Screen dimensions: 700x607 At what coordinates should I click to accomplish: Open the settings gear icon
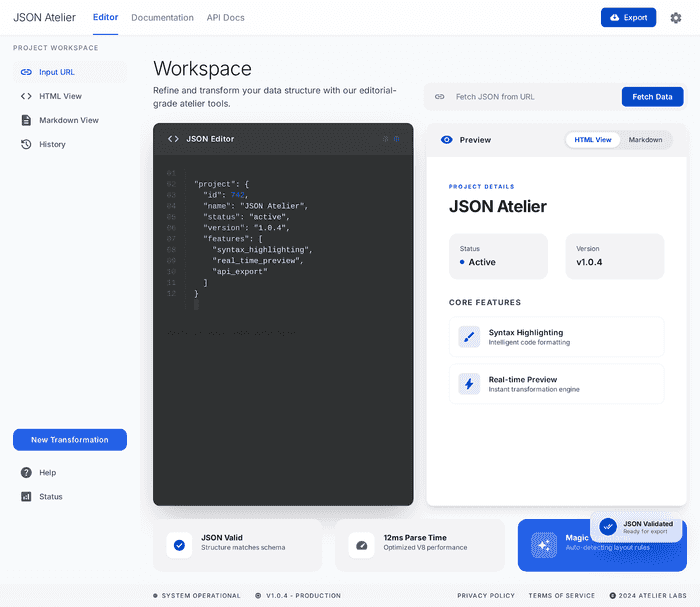(675, 18)
